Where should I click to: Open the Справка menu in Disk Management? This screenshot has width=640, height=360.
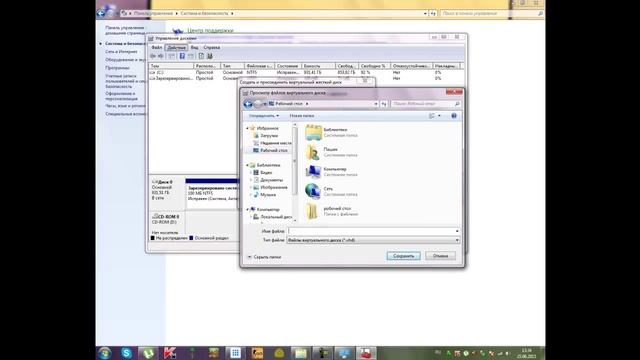click(211, 48)
